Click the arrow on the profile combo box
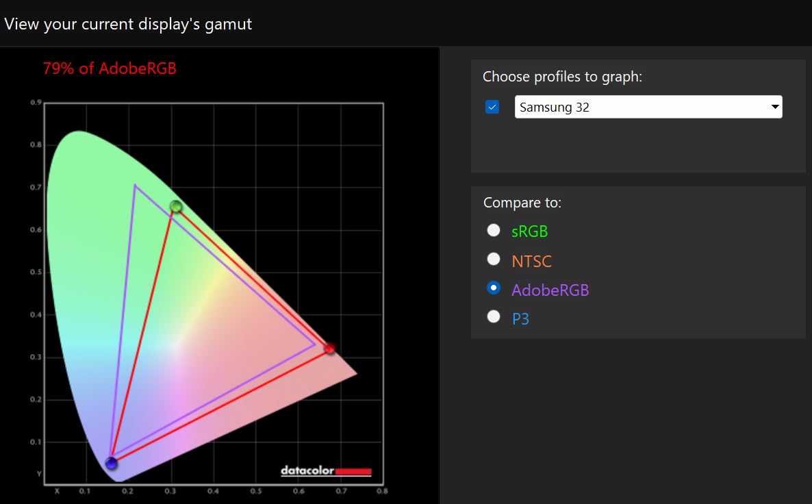 coord(775,107)
